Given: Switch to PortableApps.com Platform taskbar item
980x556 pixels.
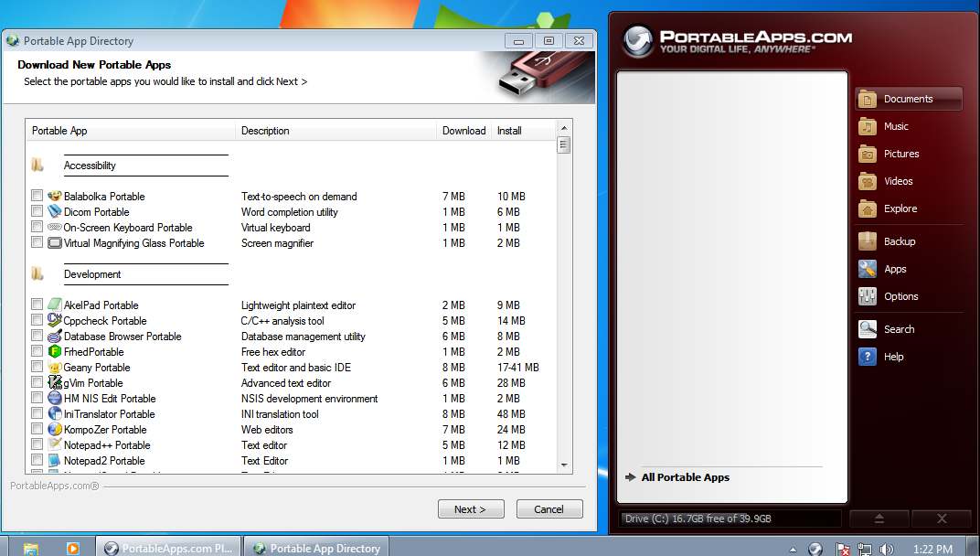Looking at the screenshot, I should coord(169,548).
